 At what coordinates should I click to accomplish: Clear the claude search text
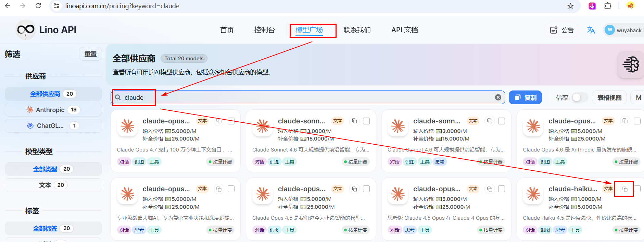pyautogui.click(x=498, y=97)
